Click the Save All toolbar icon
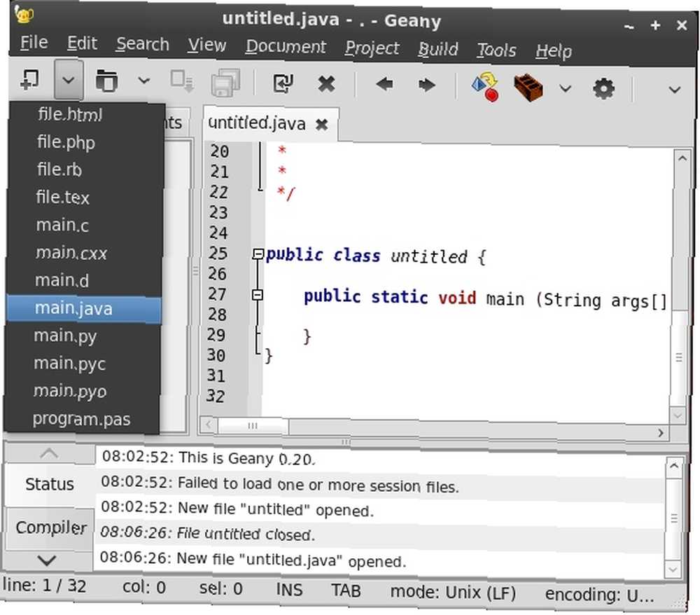 tap(225, 83)
